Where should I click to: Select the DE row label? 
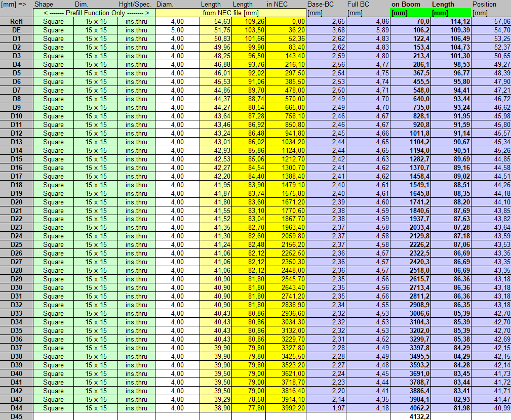[x=16, y=30]
